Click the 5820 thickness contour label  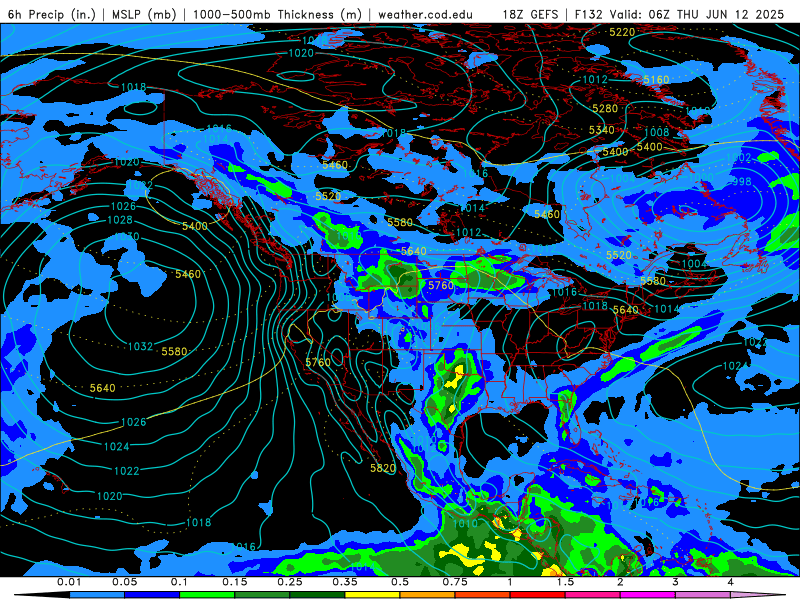coord(383,468)
